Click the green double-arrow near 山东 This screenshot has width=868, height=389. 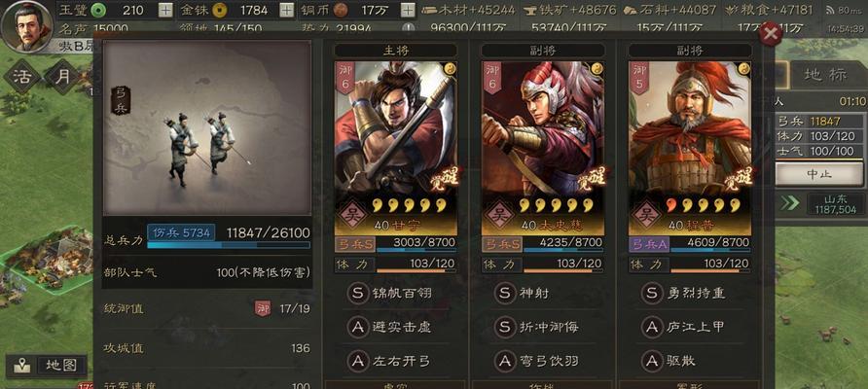click(x=789, y=203)
